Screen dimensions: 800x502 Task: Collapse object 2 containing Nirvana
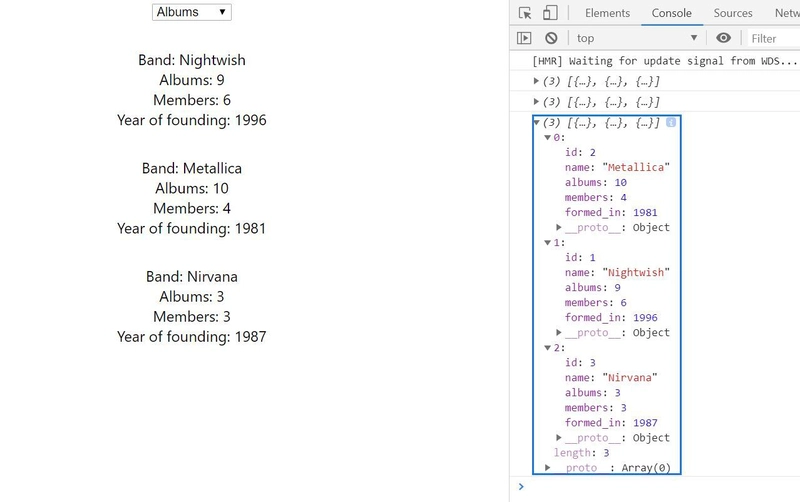pyautogui.click(x=547, y=348)
